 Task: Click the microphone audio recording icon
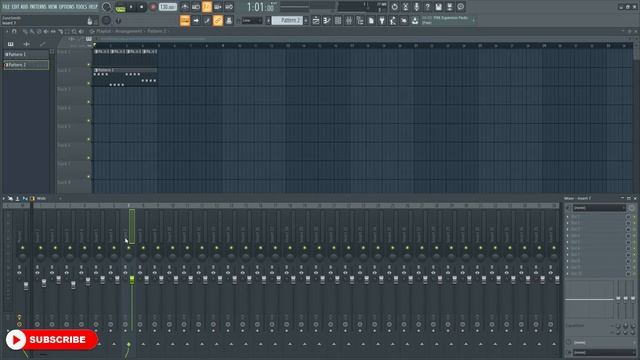[416, 7]
